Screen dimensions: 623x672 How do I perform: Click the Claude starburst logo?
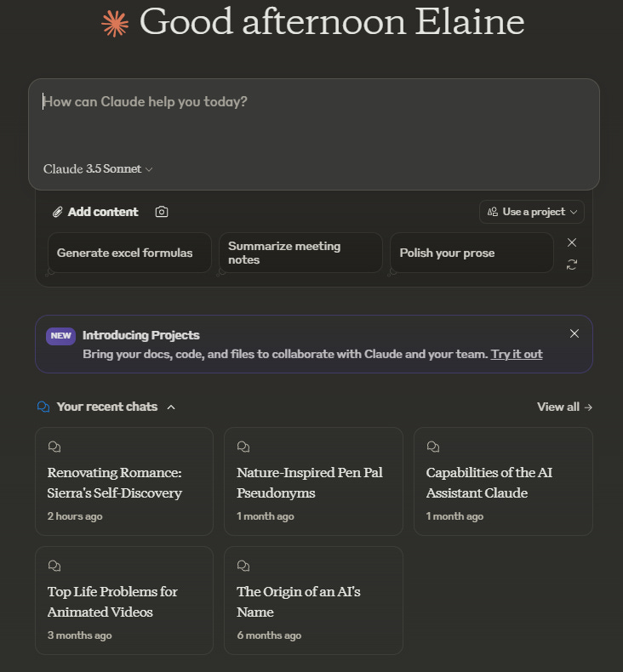tap(115, 24)
